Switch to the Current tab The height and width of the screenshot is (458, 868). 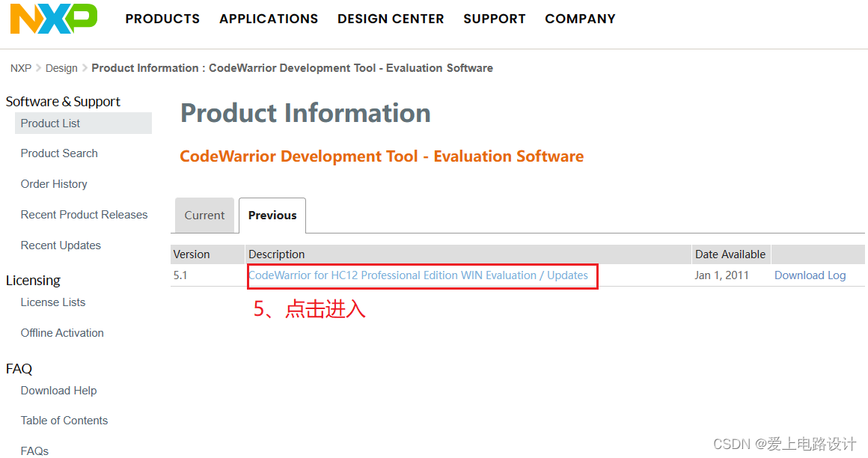coord(204,216)
